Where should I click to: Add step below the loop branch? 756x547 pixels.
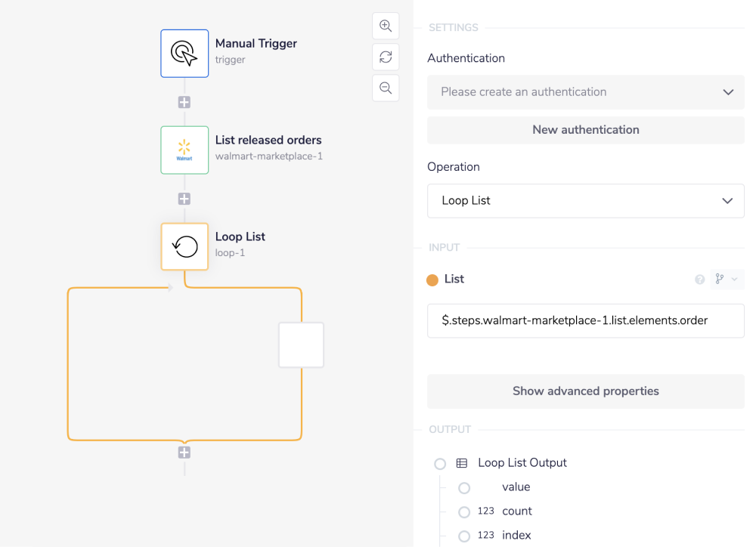coord(184,453)
